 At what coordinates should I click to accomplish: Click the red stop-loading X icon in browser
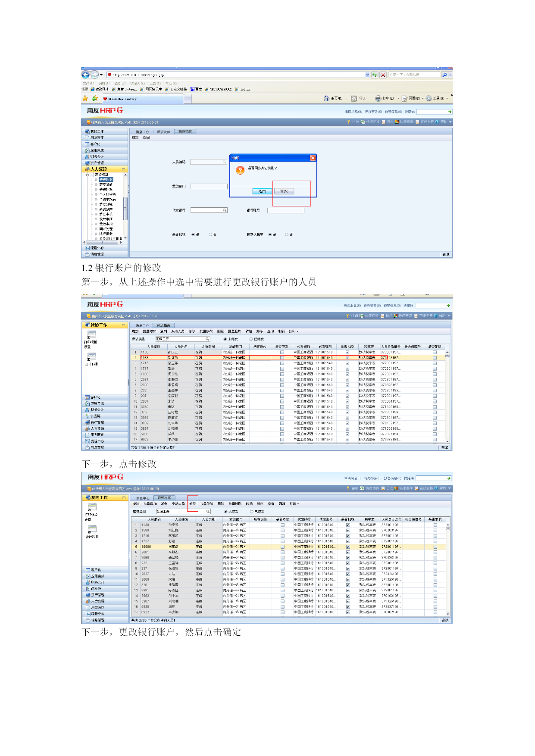tap(383, 75)
